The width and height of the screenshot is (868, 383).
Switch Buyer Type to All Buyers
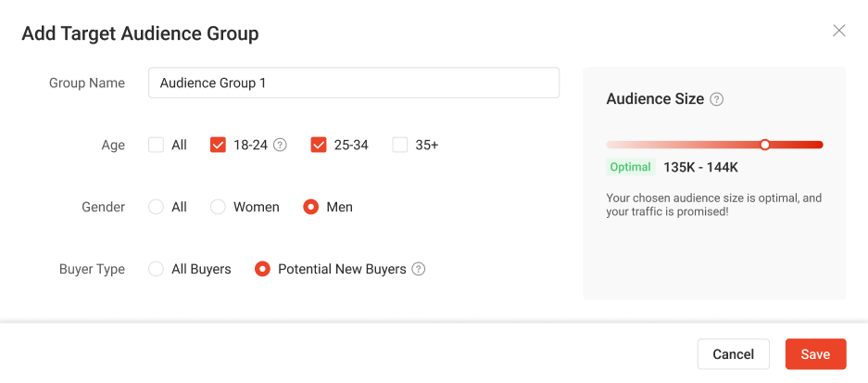pyautogui.click(x=157, y=269)
